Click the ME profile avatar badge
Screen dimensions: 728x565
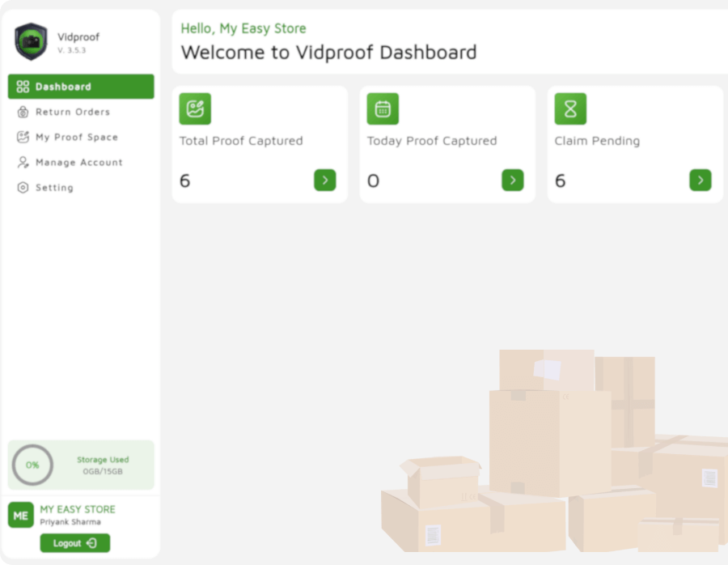21,515
